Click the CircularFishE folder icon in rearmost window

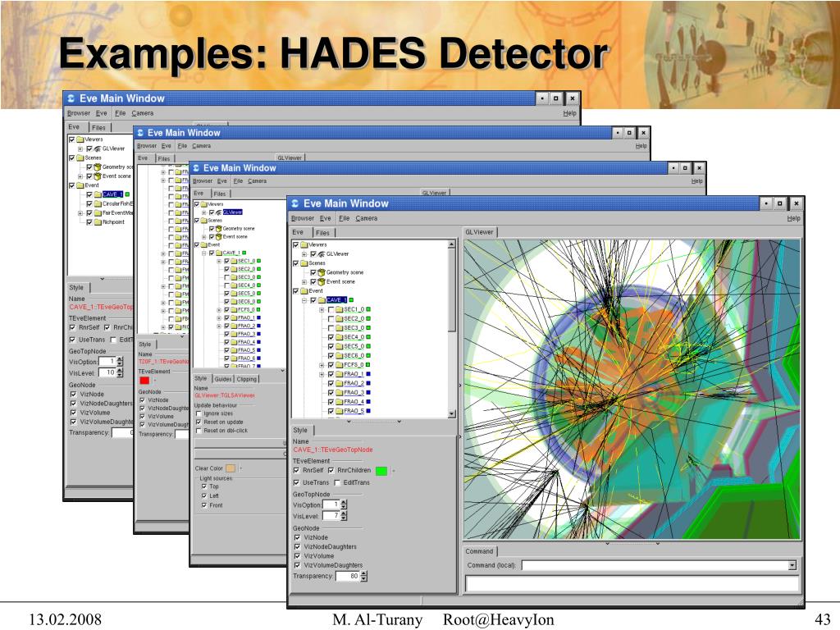click(x=98, y=203)
